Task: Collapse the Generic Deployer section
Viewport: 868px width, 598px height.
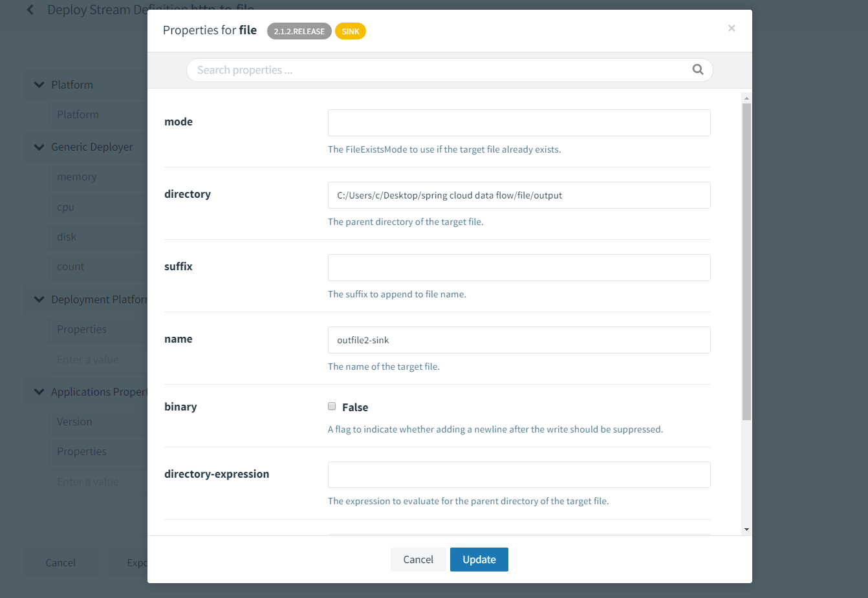Action: click(39, 147)
